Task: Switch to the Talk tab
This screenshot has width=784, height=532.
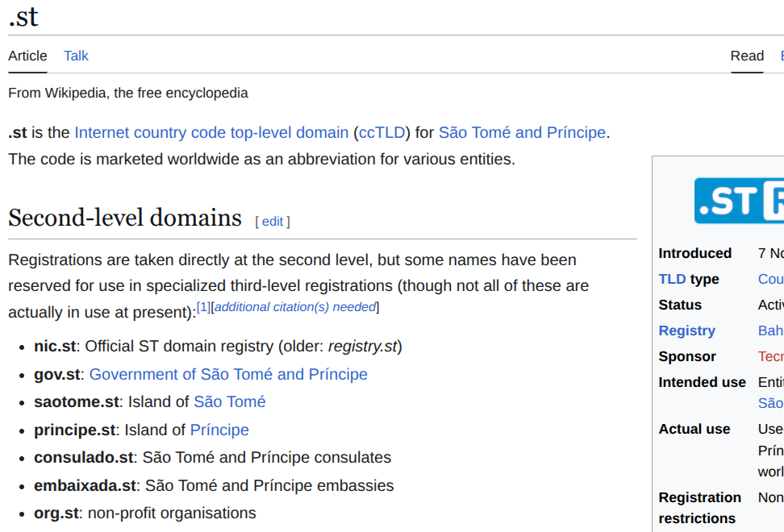Action: 76,56
